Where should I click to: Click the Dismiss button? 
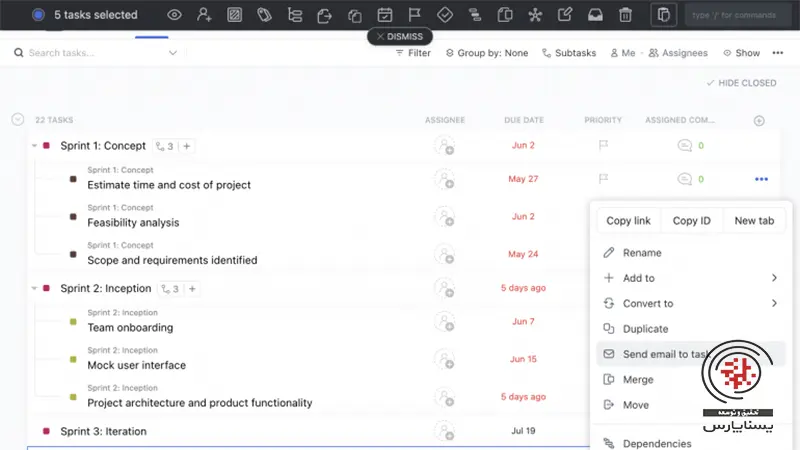pyautogui.click(x=399, y=36)
